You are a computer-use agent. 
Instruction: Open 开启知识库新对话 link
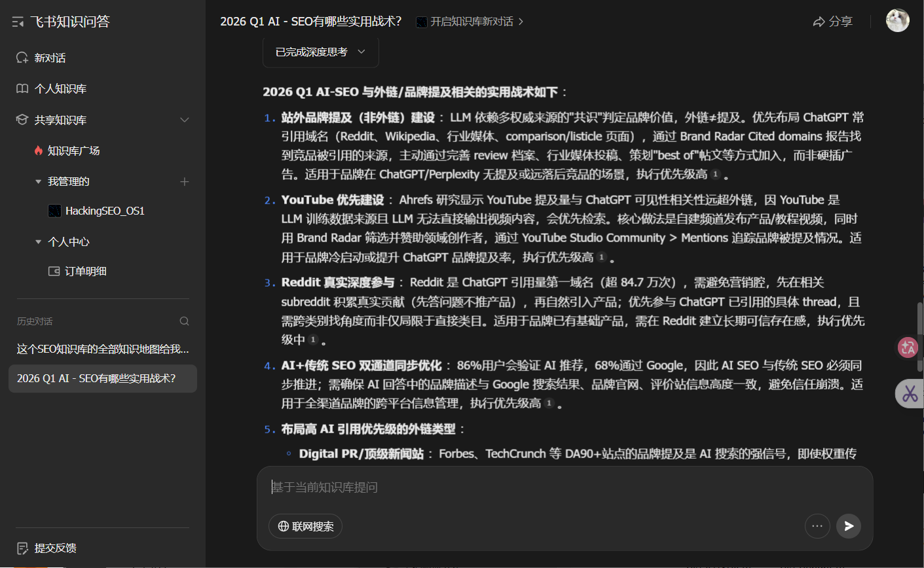tap(469, 22)
